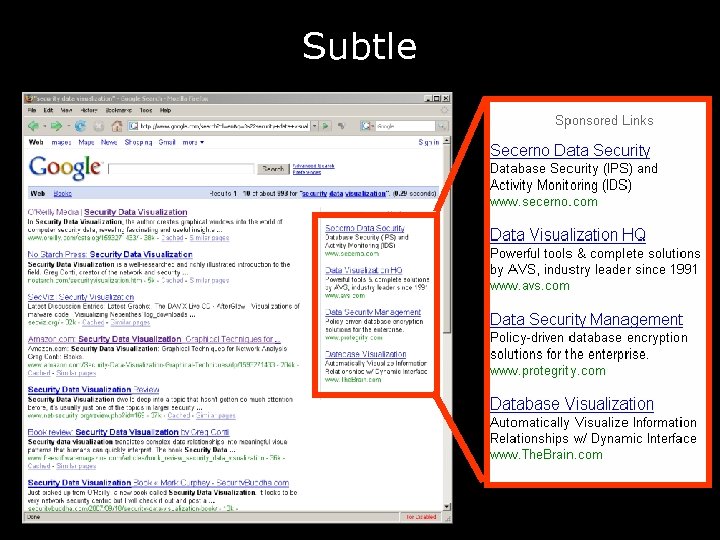Viewport: 720px width, 540px height.
Task: Click Data Visualization HQ ad inside browser window
Action: click(x=364, y=270)
